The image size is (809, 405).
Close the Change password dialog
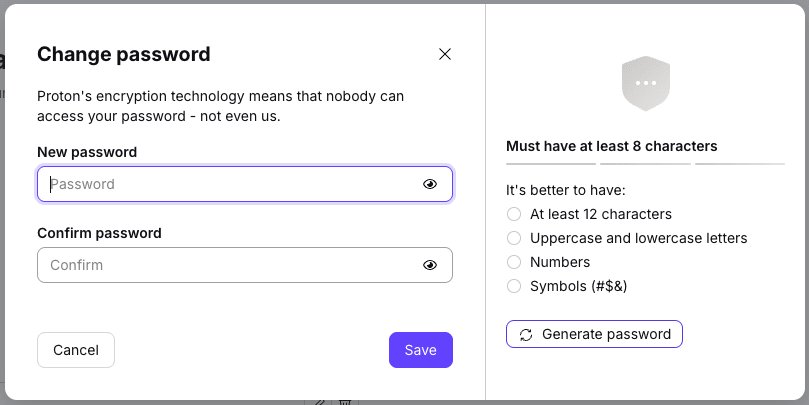pyautogui.click(x=445, y=54)
